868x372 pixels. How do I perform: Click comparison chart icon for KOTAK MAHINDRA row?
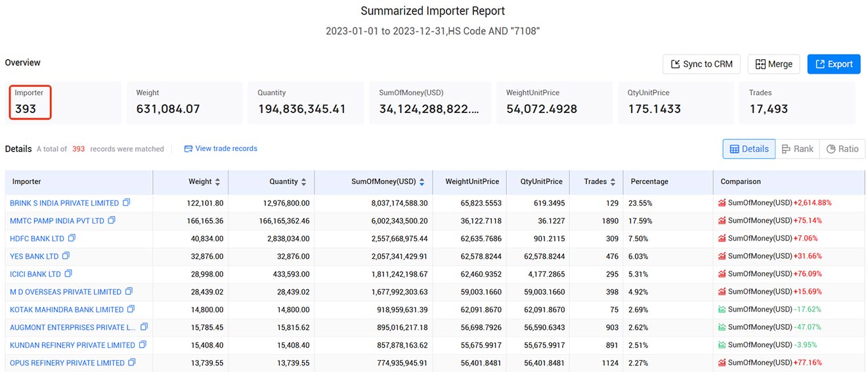coord(722,310)
